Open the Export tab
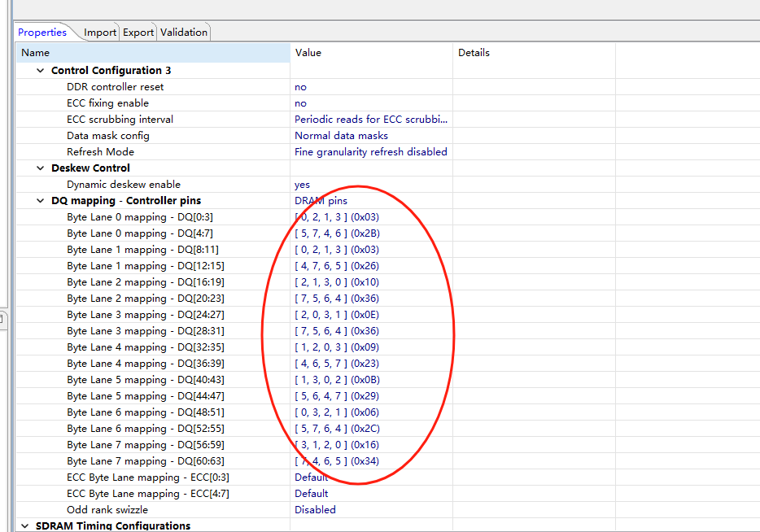Screen dimensions: 760x532 138,33
